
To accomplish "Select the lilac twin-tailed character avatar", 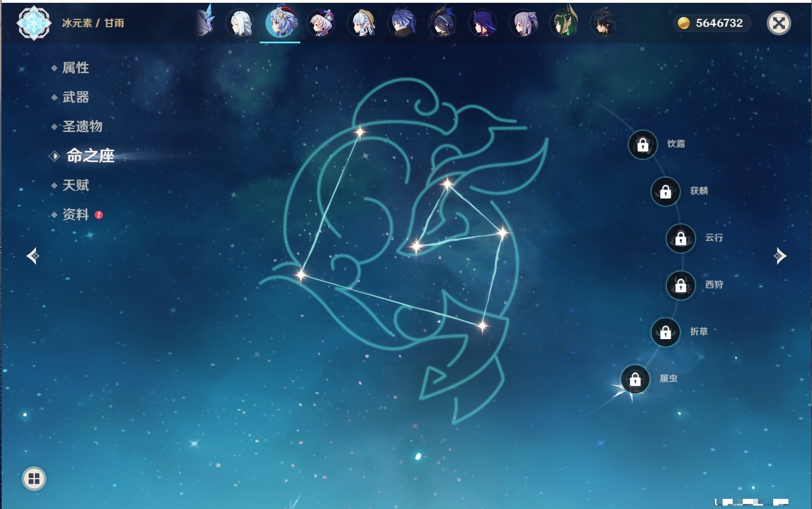I will pos(524,23).
